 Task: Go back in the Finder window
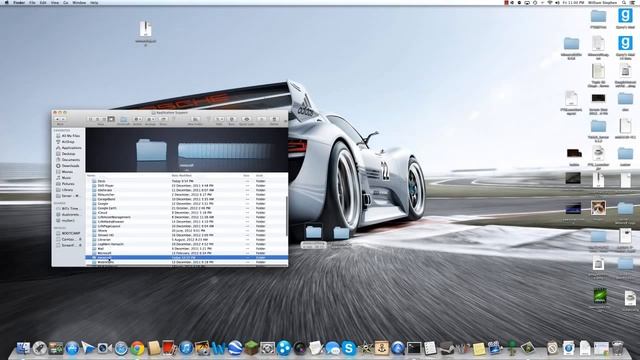tap(58, 119)
